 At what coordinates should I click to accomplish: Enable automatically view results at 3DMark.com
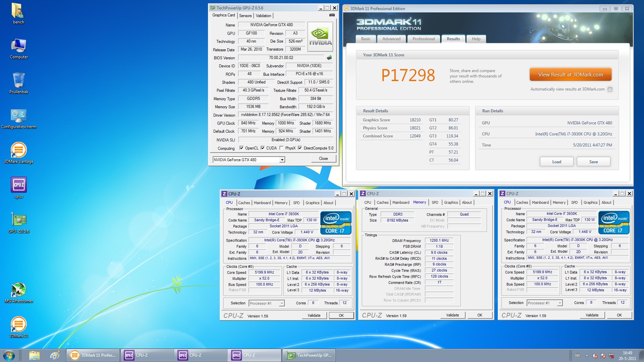[610, 89]
